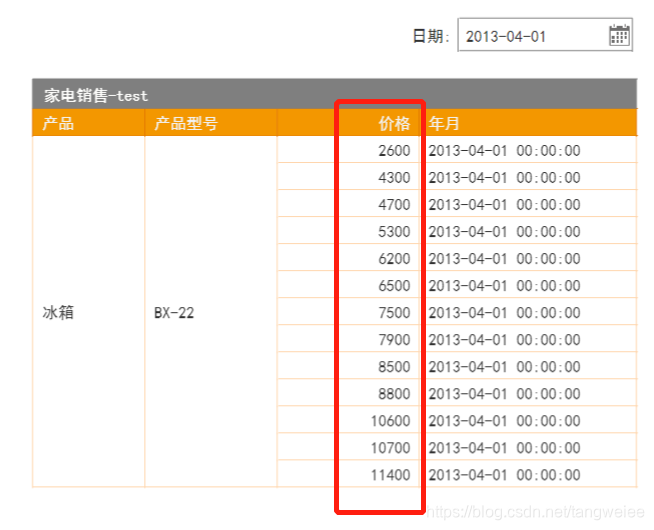Select the price cell 8800

point(348,394)
